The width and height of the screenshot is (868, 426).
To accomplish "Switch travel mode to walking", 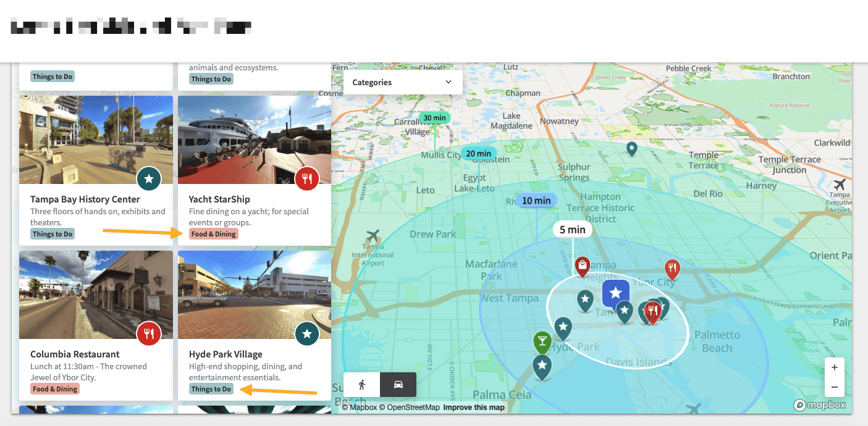I will click(361, 385).
